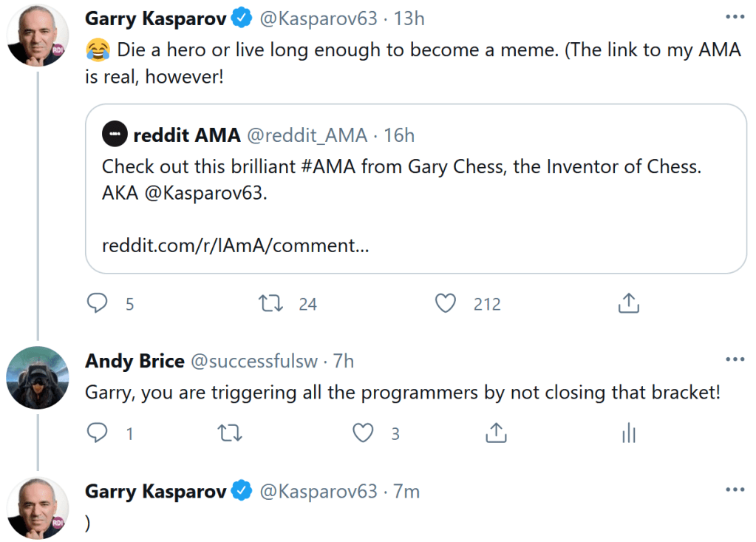Viewport: 756px width, 542px height.
Task: Visit Andy Brice's profile via his name
Action: click(134, 361)
